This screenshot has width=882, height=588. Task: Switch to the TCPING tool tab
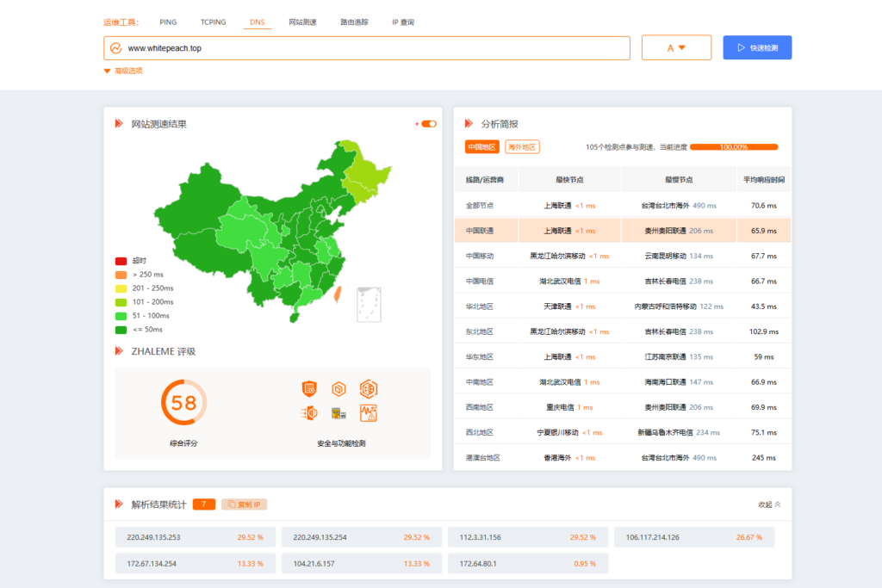[x=214, y=22]
